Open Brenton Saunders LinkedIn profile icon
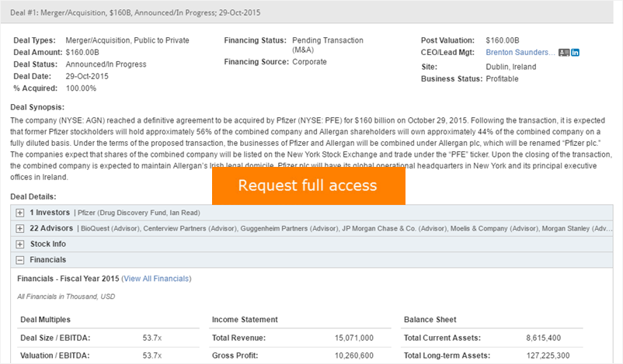The image size is (623, 364). coord(575,53)
